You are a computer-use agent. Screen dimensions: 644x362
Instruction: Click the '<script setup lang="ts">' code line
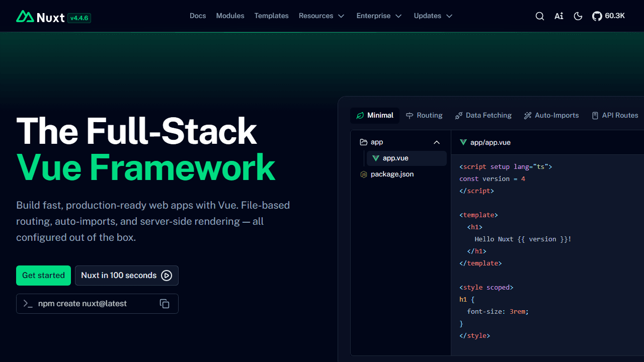coord(506,167)
